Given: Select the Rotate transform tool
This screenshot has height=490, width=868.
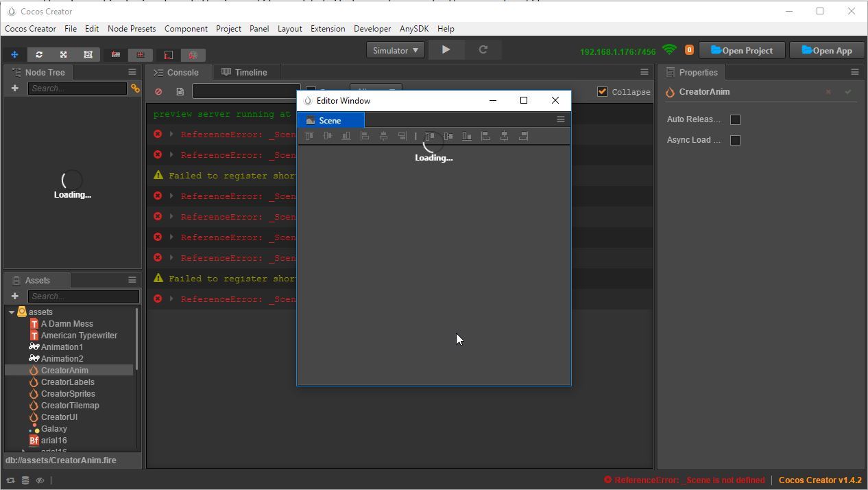Looking at the screenshot, I should click(x=39, y=54).
